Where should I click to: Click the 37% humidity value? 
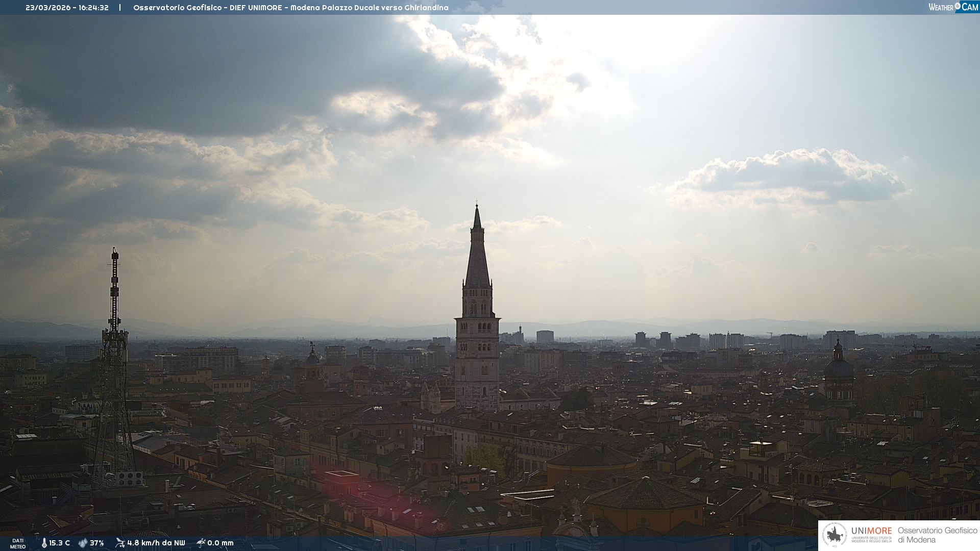(x=97, y=543)
